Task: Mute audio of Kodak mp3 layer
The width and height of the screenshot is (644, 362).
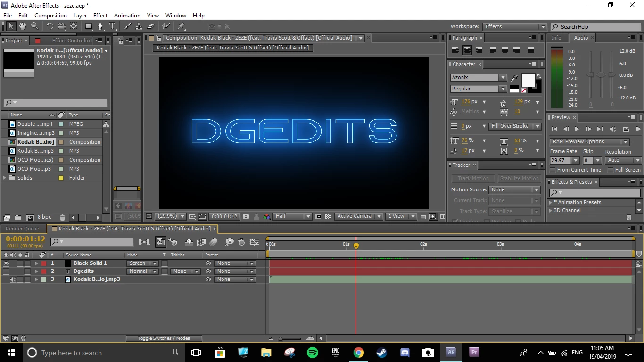Action: pos(13,280)
